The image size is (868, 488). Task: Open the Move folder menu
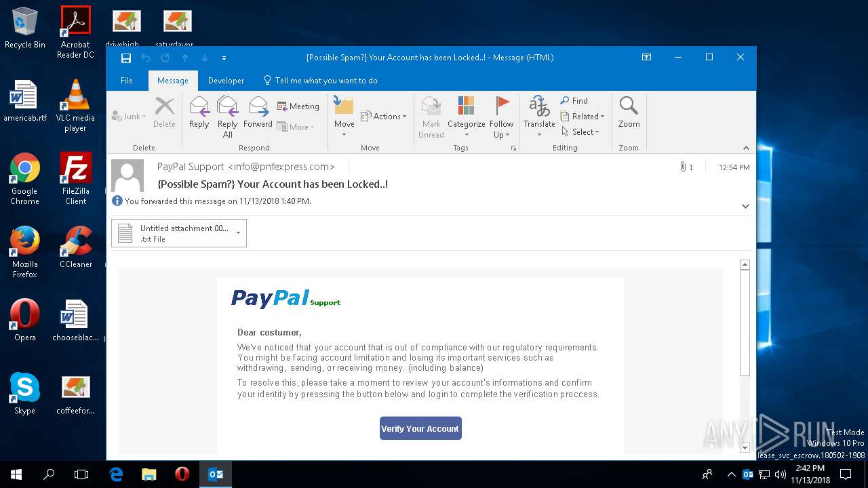click(x=344, y=117)
